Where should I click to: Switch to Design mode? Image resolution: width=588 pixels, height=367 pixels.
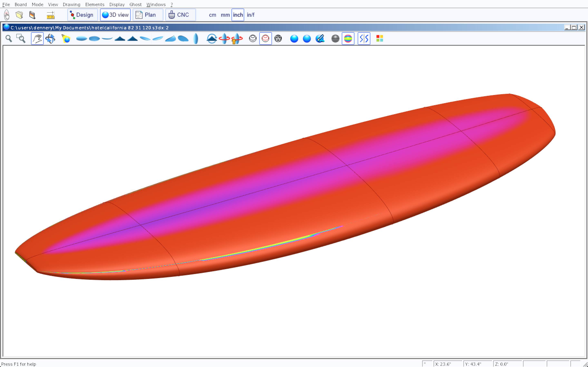82,15
